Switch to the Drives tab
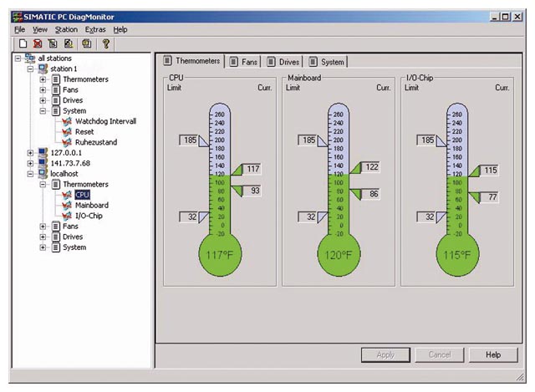Image resolution: width=535 pixels, height=392 pixels. [x=284, y=62]
